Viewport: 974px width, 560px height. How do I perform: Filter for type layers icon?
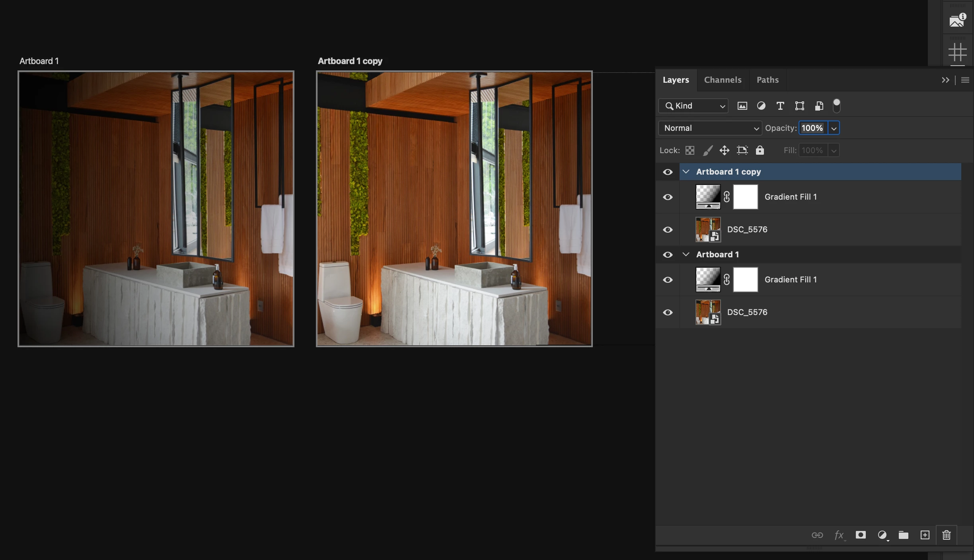click(x=780, y=106)
